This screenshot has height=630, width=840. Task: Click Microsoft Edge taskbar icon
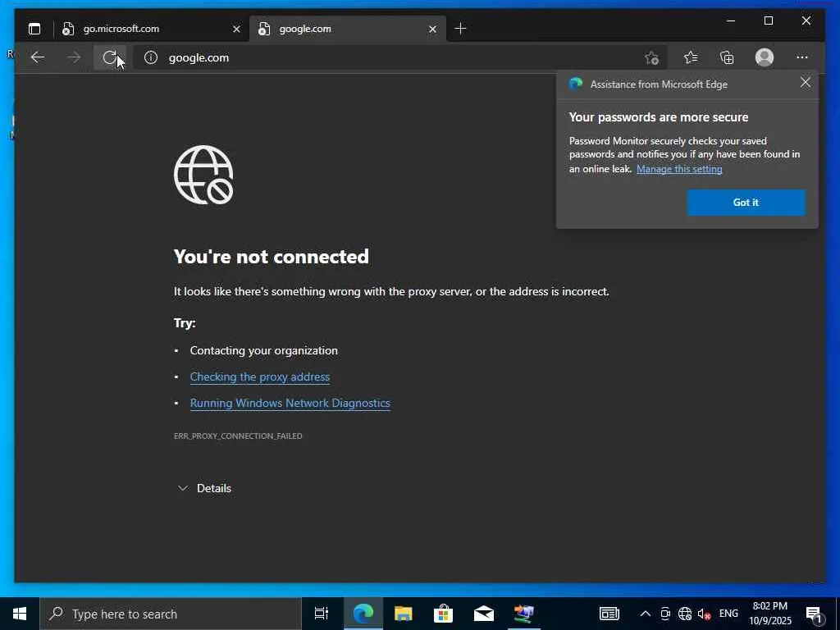point(363,614)
